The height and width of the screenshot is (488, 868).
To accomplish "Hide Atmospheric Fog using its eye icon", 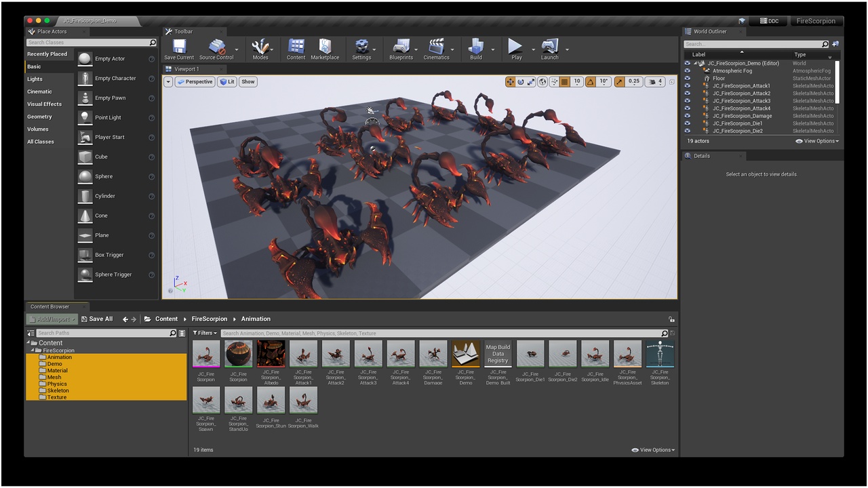I will click(688, 71).
